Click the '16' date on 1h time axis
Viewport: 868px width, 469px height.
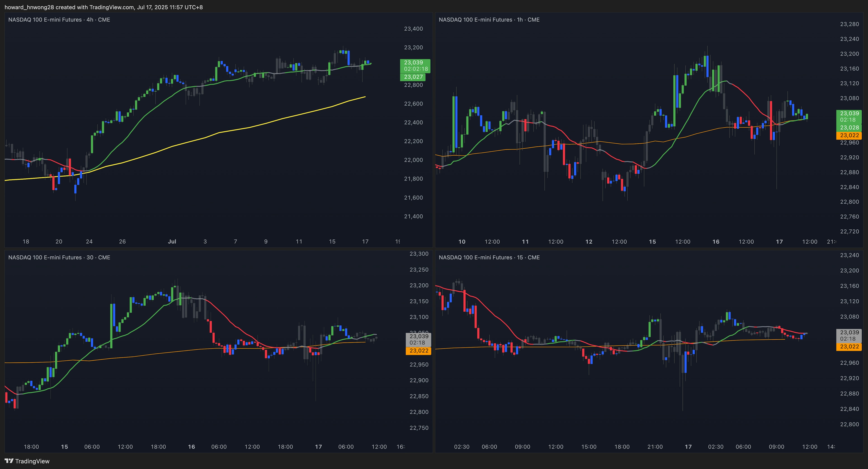pos(716,242)
